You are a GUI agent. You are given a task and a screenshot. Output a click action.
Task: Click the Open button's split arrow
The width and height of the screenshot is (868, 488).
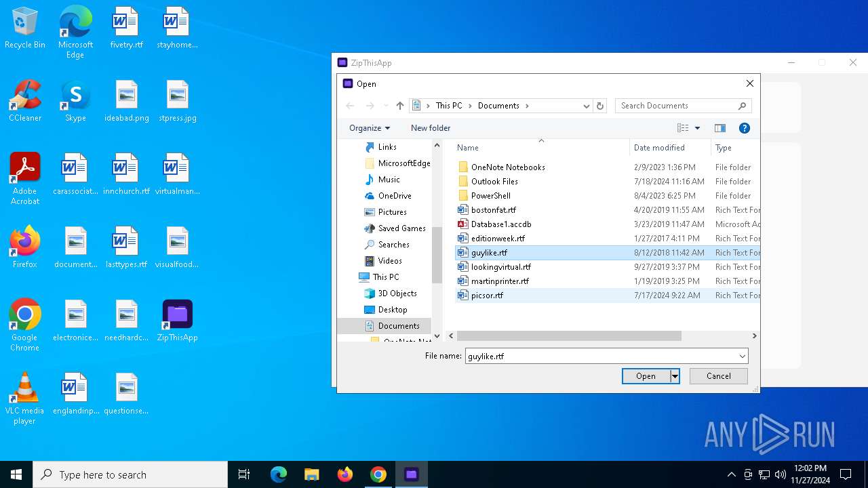(x=675, y=376)
